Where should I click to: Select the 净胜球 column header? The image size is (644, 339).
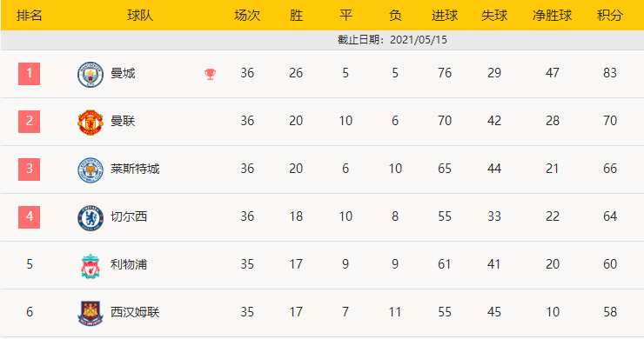[x=552, y=16]
